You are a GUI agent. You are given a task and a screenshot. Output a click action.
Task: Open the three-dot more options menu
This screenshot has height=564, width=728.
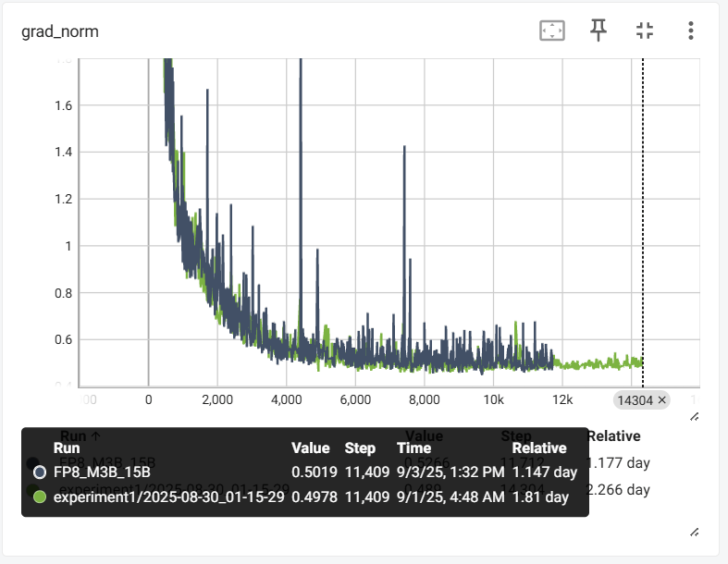click(691, 31)
